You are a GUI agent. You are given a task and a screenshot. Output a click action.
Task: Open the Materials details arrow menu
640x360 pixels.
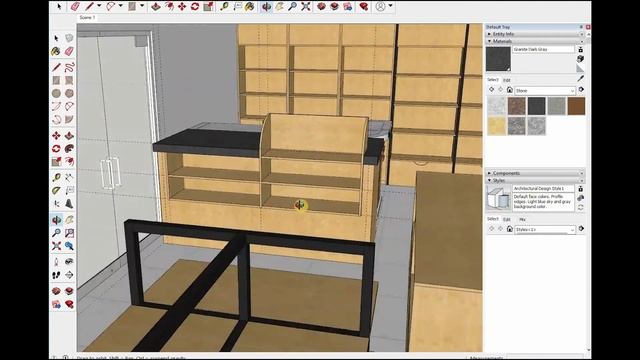[x=581, y=89]
